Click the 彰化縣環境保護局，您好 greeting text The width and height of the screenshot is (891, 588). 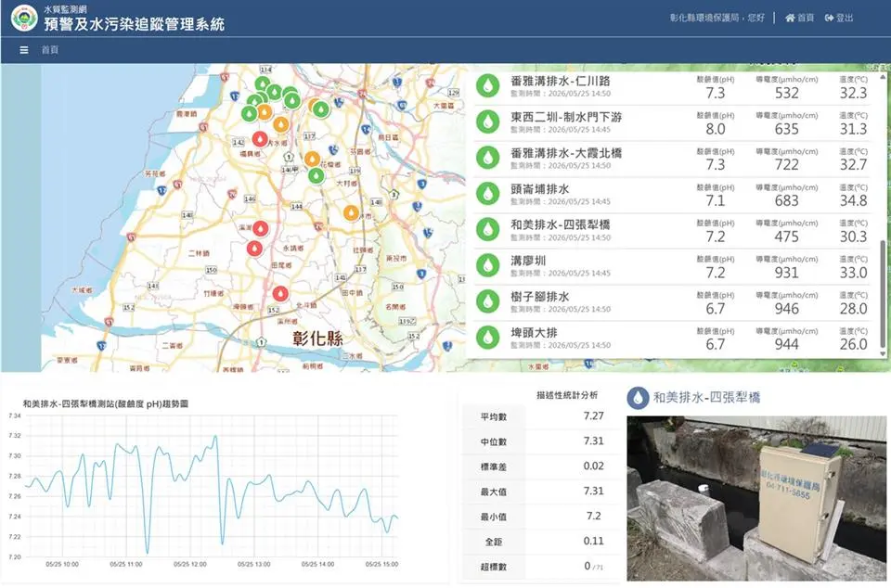click(717, 19)
